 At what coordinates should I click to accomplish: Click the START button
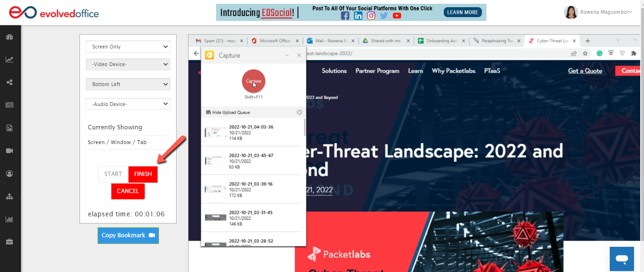(x=113, y=174)
